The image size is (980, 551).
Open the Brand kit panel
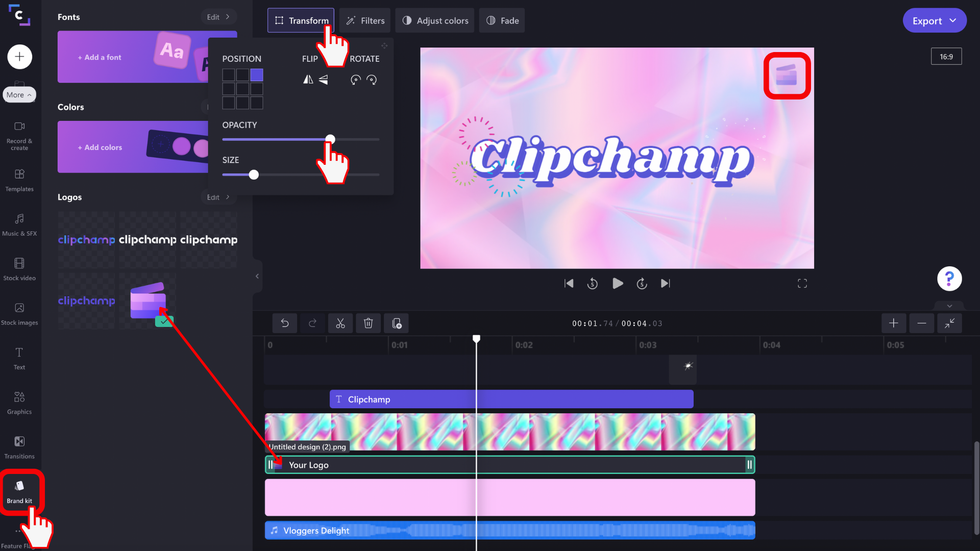(19, 492)
